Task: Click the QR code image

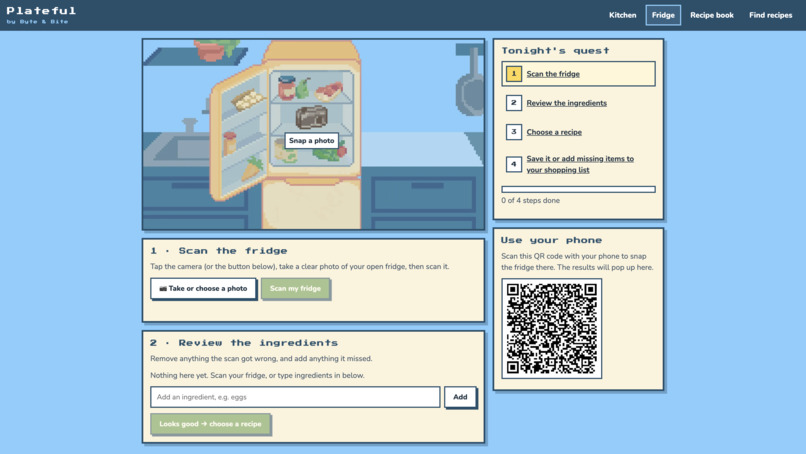Action: (x=552, y=329)
